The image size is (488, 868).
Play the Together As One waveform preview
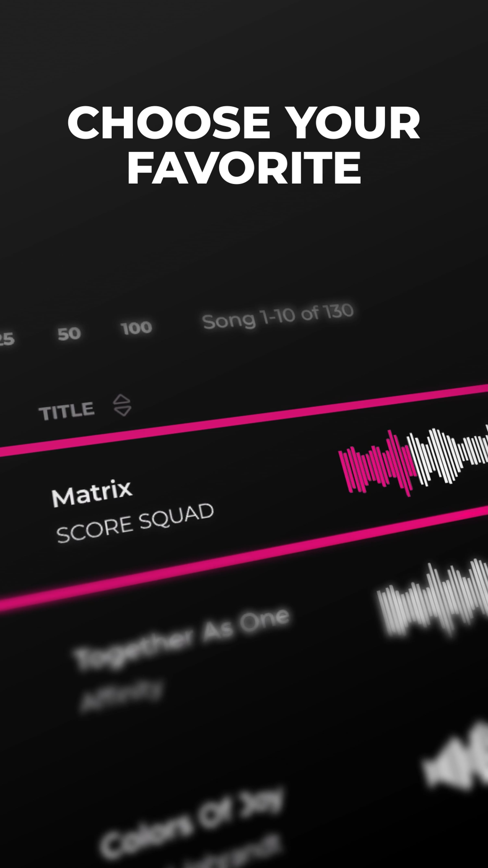coord(433,598)
